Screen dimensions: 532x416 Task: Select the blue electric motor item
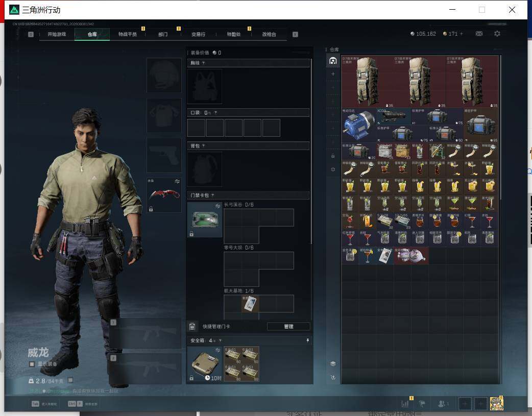[359, 125]
